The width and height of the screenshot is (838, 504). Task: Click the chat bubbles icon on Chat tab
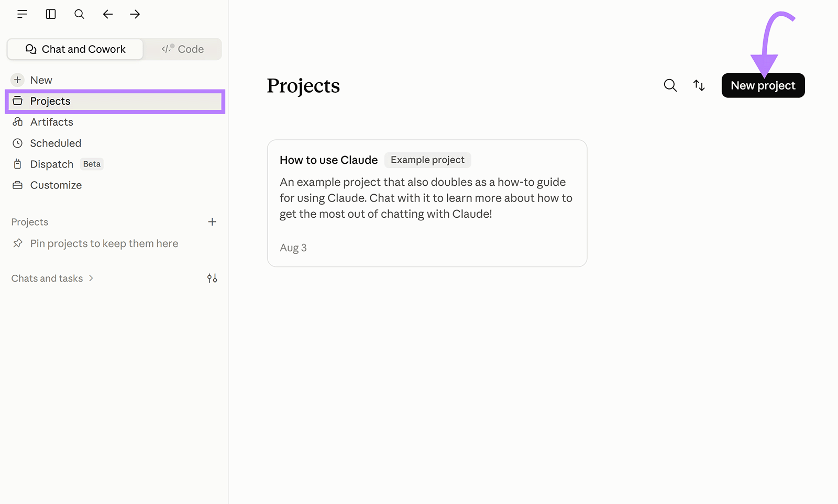pyautogui.click(x=31, y=49)
